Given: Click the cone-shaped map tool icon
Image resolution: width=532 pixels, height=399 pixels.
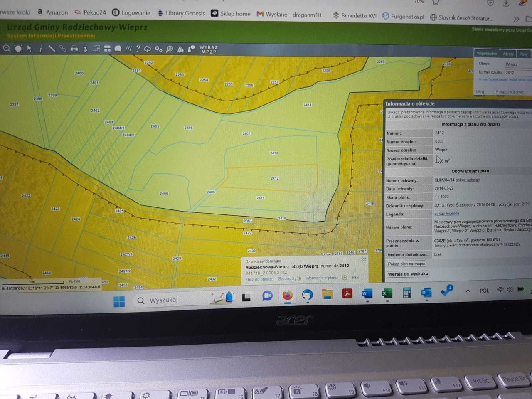Looking at the screenshot, I should [x=180, y=49].
